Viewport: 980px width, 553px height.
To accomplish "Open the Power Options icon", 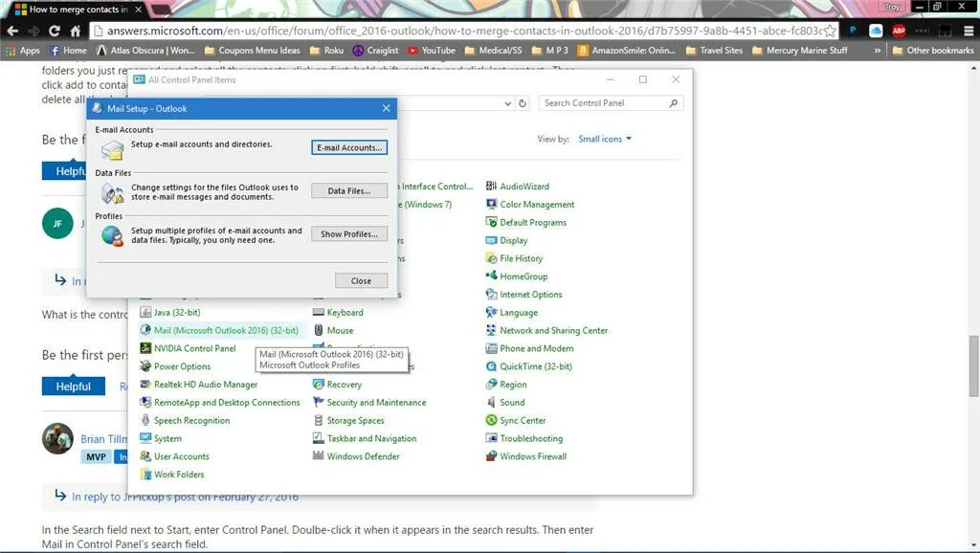I will coord(175,366).
